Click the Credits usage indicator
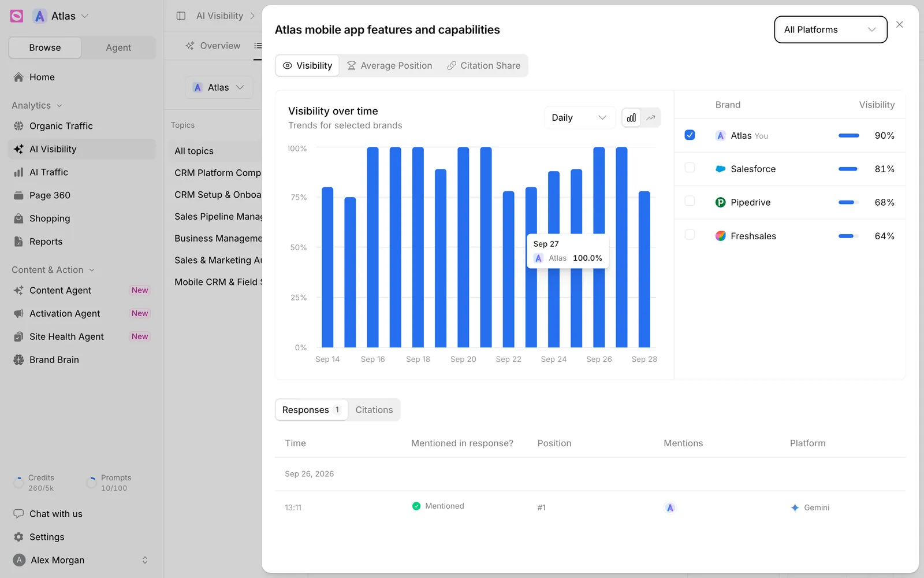The image size is (924, 578). point(34,483)
